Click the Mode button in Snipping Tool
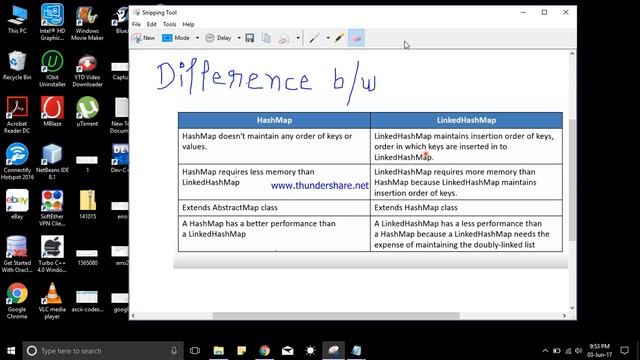Image resolution: width=640 pixels, height=360 pixels. [176, 38]
